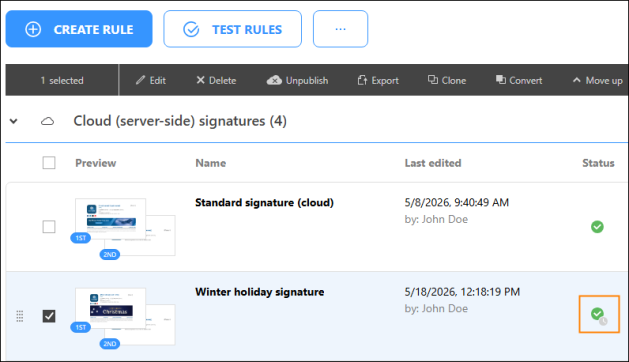Click the 5/8/2026, 9:40:49 AM date
Image resolution: width=629 pixels, height=362 pixels.
(457, 203)
